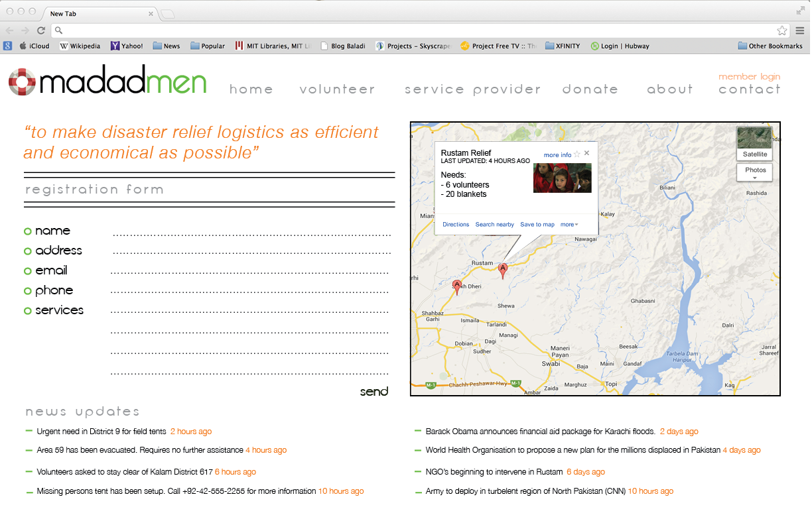Click the Search nearby link
Screen dimensions: 812x525
tap(495, 225)
